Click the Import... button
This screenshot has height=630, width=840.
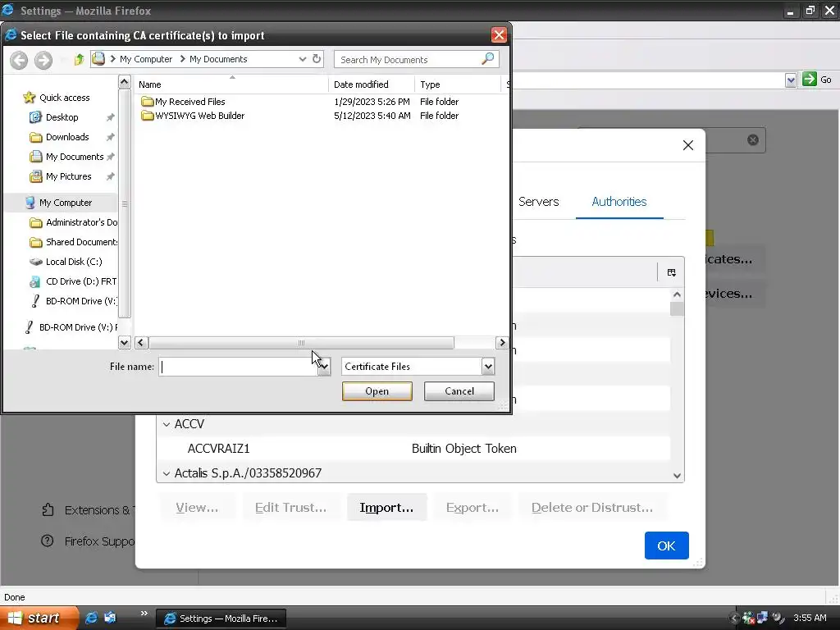(387, 507)
